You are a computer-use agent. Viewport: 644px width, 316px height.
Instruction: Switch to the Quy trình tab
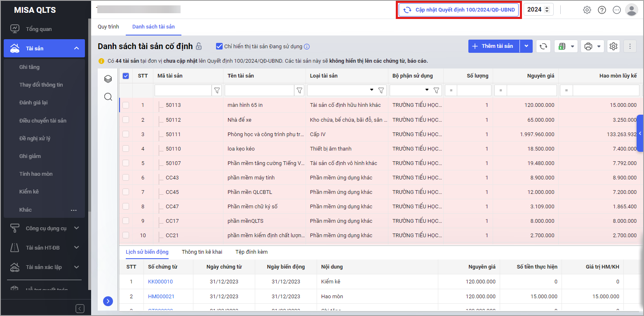coord(108,27)
